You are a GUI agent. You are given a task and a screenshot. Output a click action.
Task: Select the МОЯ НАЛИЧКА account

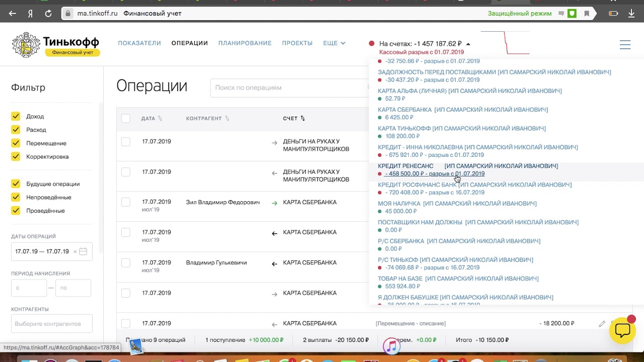tap(457, 204)
